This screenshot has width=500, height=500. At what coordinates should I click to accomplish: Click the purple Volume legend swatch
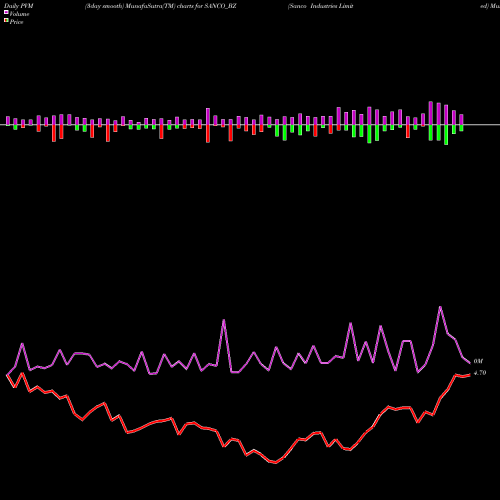6,13
